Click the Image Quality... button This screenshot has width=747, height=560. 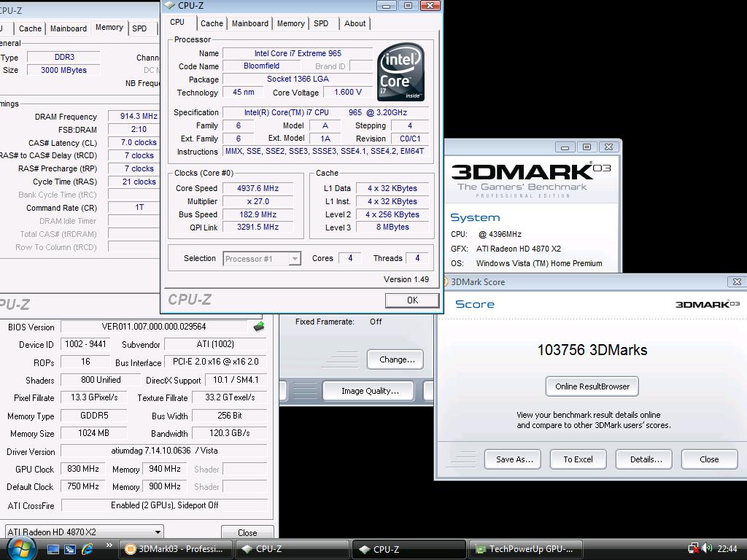(x=368, y=391)
